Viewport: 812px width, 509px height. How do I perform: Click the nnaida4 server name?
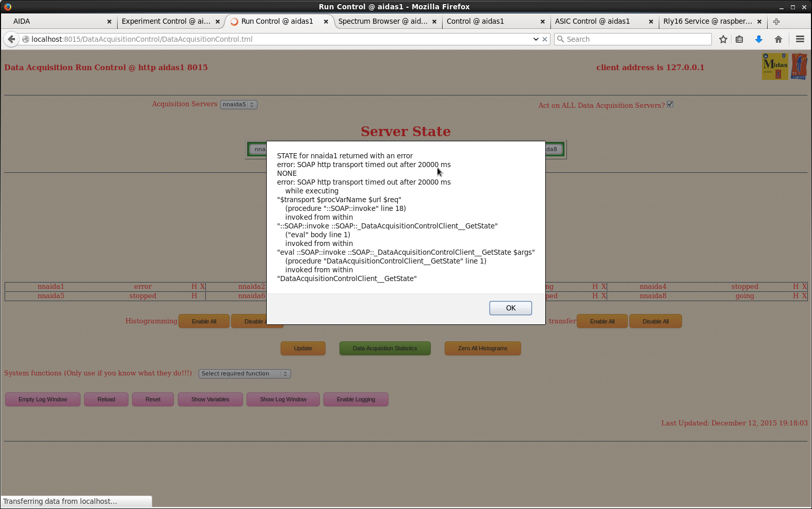tap(653, 287)
